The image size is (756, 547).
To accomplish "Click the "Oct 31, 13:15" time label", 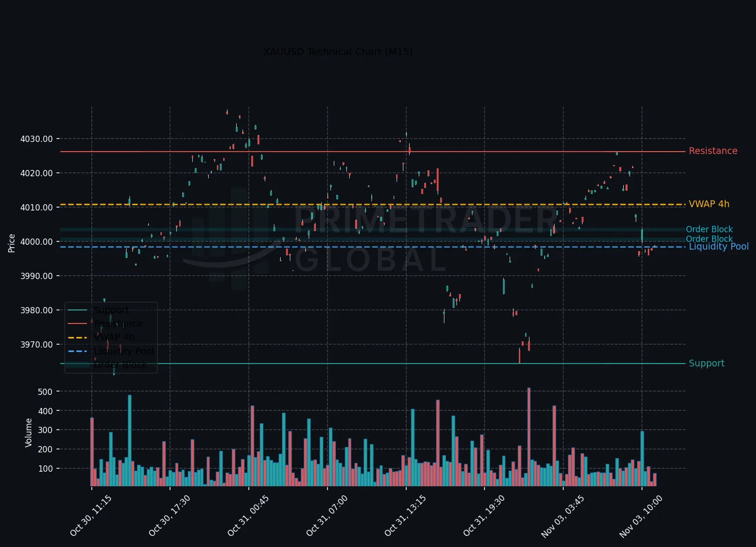I will [x=405, y=516].
